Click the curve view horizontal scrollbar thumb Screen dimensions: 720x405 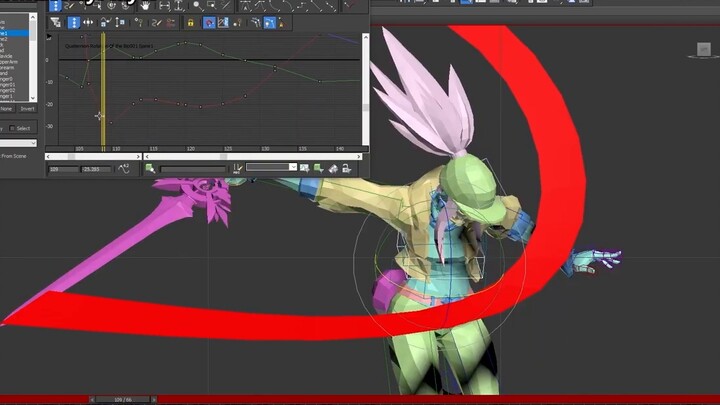tap(223, 157)
